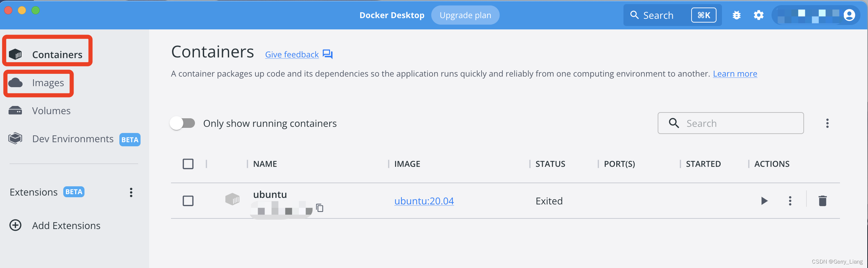Click the magnifier icon in the header search
Image resolution: width=868 pixels, height=268 pixels.
(x=634, y=15)
